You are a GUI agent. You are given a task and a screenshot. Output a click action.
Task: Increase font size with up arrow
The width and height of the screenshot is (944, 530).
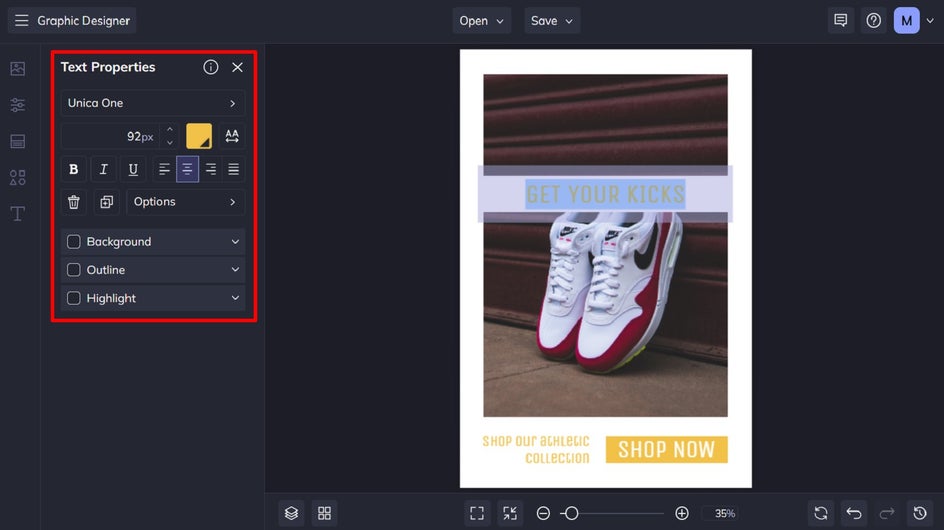coord(170,129)
